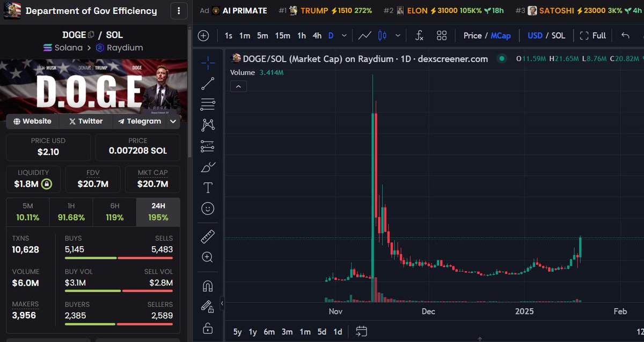Viewport: 644px width, 342px height.
Task: Collapse the drawing toolbar side arrow
Action: (222, 305)
